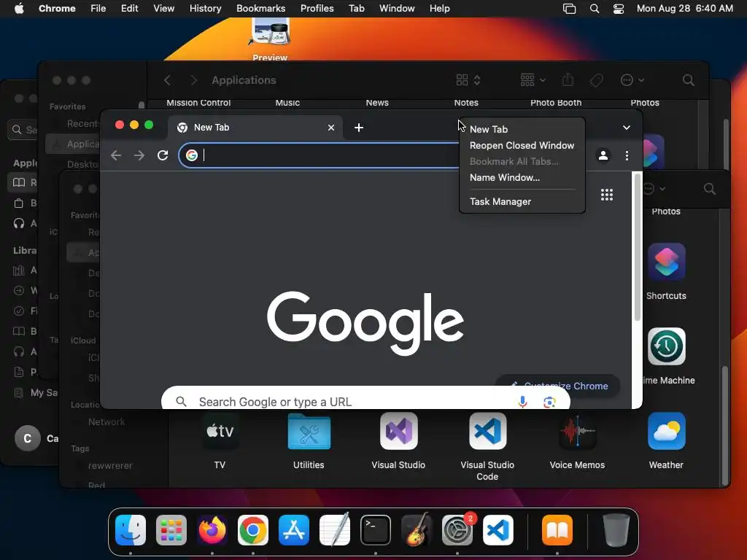Open GarageBand from the Dock
The width and height of the screenshot is (747, 560).
417,530
